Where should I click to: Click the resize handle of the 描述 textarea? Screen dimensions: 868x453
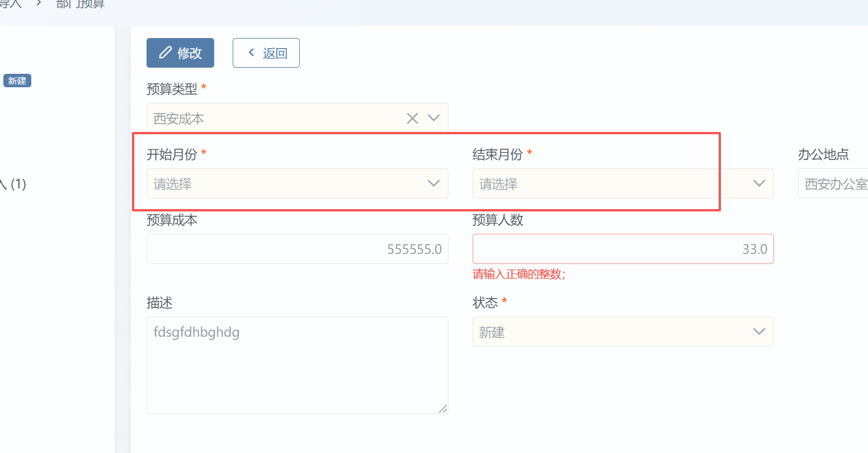443,409
